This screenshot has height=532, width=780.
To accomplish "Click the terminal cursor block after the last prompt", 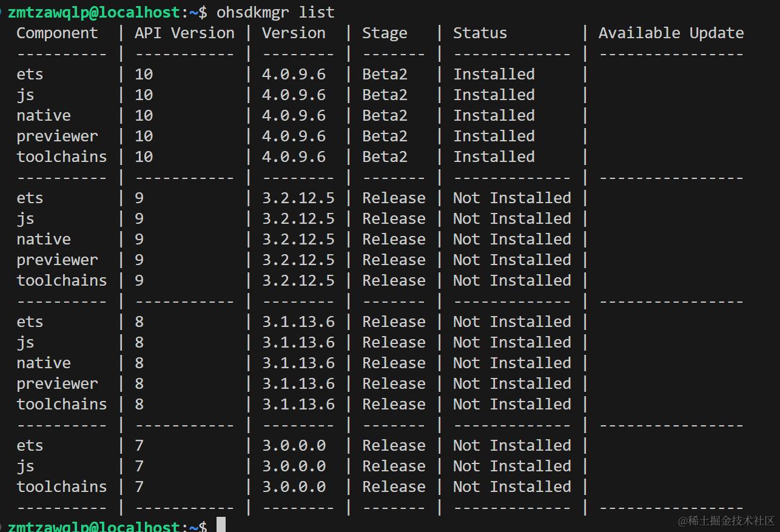I will [221, 525].
